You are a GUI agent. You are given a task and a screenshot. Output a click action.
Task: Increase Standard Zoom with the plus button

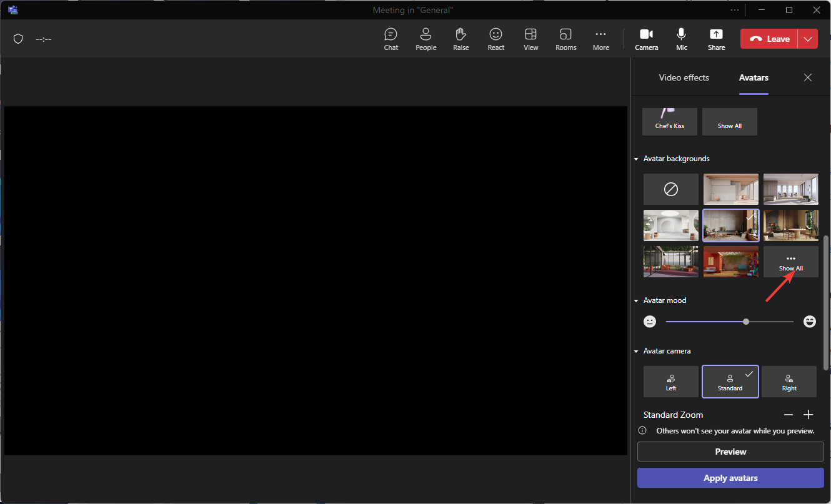[809, 415]
